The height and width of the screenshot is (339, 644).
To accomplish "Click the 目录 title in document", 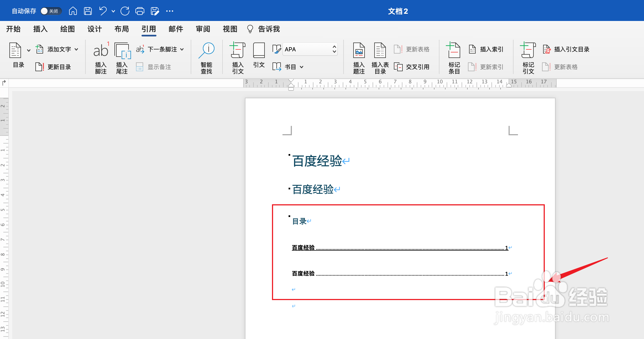I will tap(299, 221).
